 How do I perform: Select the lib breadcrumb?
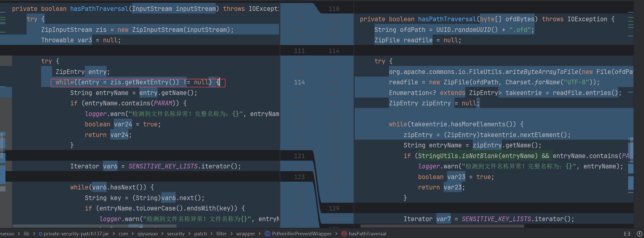pyautogui.click(x=27, y=234)
